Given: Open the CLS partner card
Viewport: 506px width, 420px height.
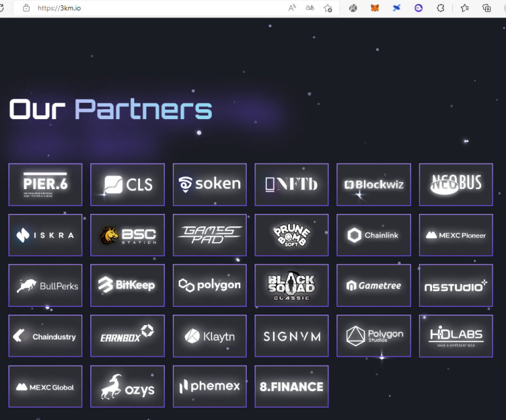Looking at the screenshot, I should click(128, 184).
